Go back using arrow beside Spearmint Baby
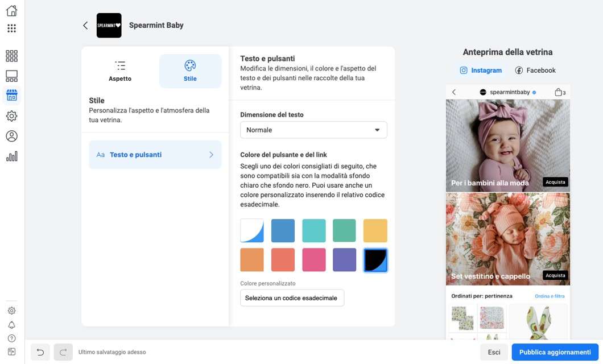 pyautogui.click(x=85, y=26)
